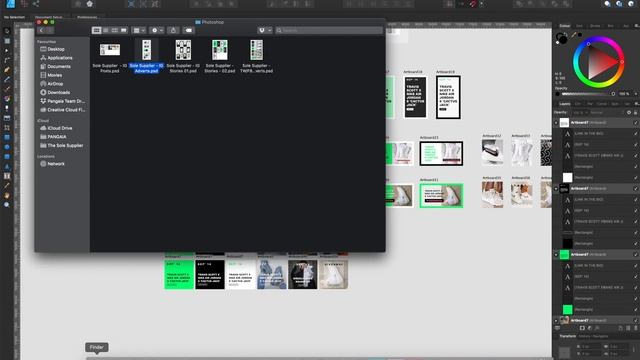Image resolution: width=640 pixels, height=360 pixels.
Task: Switch Finder to column view
Action: pos(115,30)
